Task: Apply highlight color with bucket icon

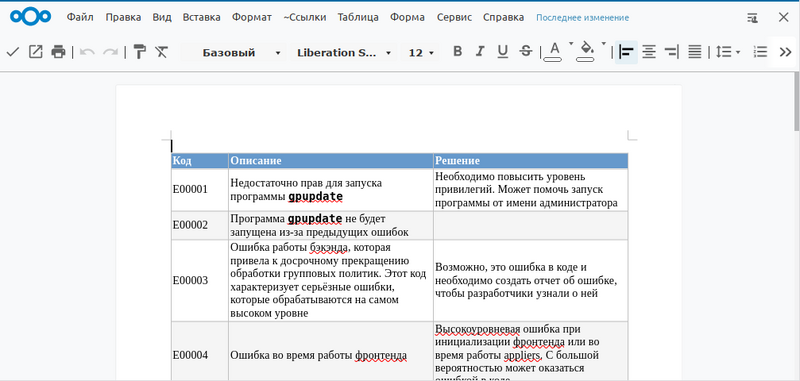Action: pyautogui.click(x=586, y=48)
